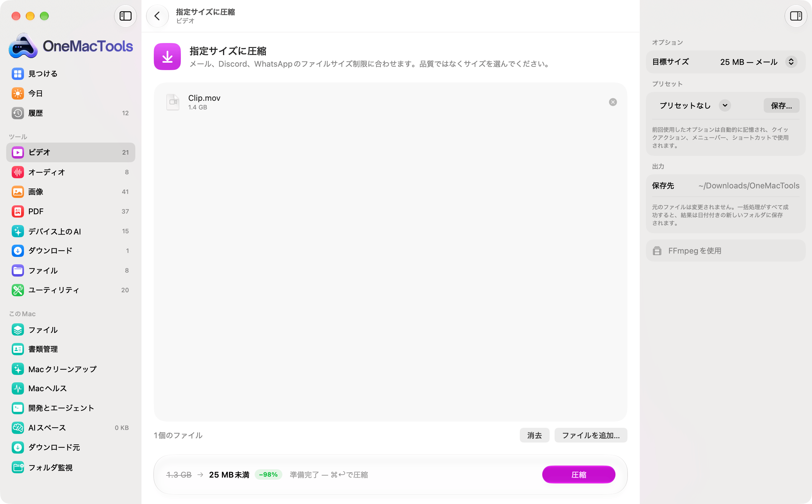
Task: Click the OneMacTools logo
Action: (x=71, y=46)
